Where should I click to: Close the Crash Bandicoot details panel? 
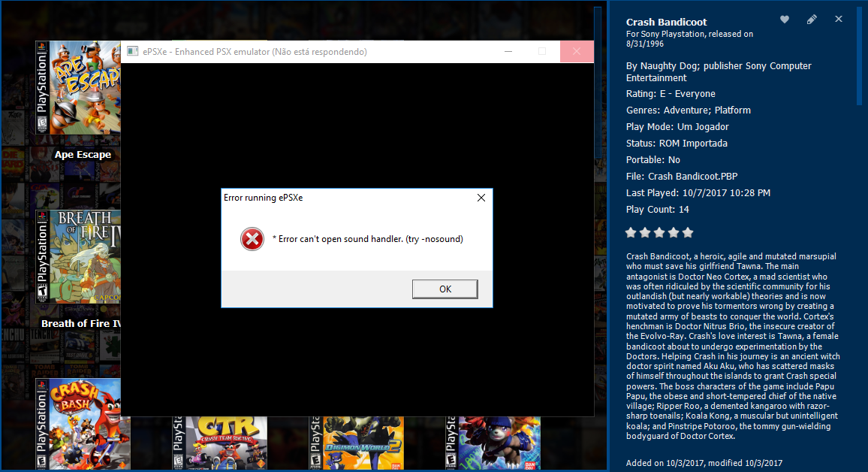coord(839,19)
